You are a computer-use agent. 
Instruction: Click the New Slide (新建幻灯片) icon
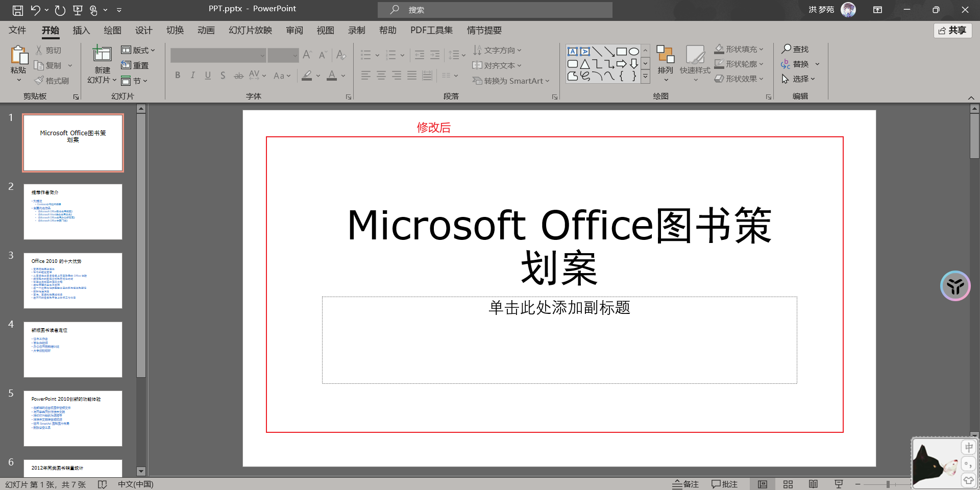[x=102, y=54]
